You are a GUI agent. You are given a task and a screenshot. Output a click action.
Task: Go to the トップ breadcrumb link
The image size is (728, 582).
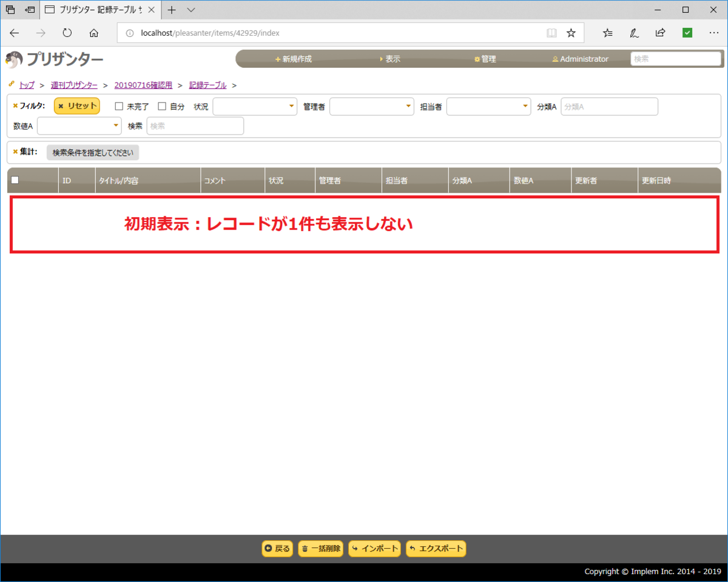click(x=27, y=85)
